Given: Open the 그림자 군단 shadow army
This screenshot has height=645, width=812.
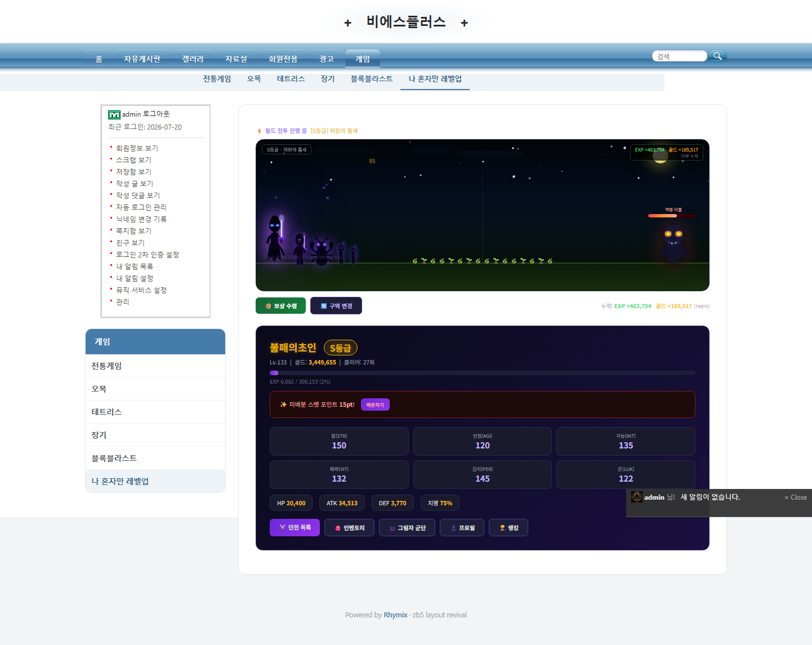Looking at the screenshot, I should [407, 527].
